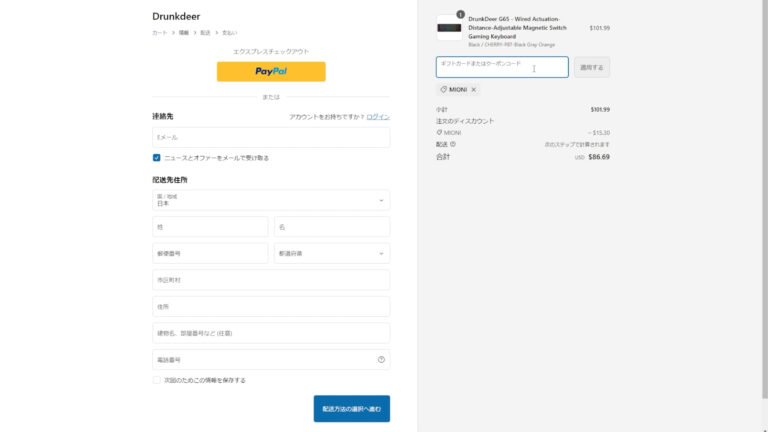Viewport: 768px width, 432px height.
Task: Click the postal code (郵便番号) field
Action: pyautogui.click(x=210, y=253)
